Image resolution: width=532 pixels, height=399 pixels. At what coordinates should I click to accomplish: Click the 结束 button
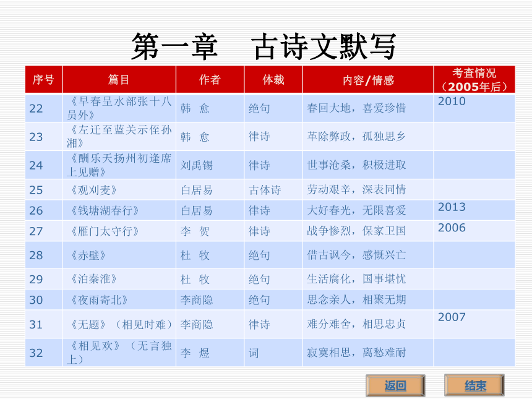coord(474,385)
